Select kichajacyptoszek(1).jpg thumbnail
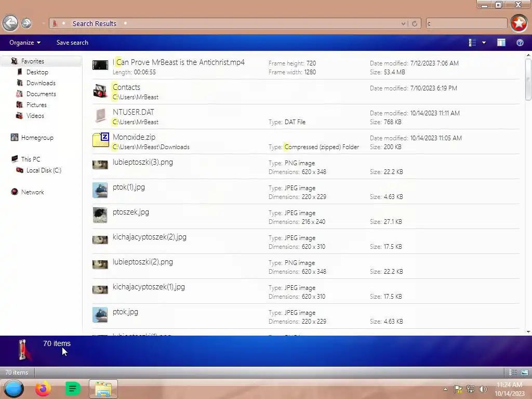This screenshot has height=399, width=532. [x=100, y=289]
